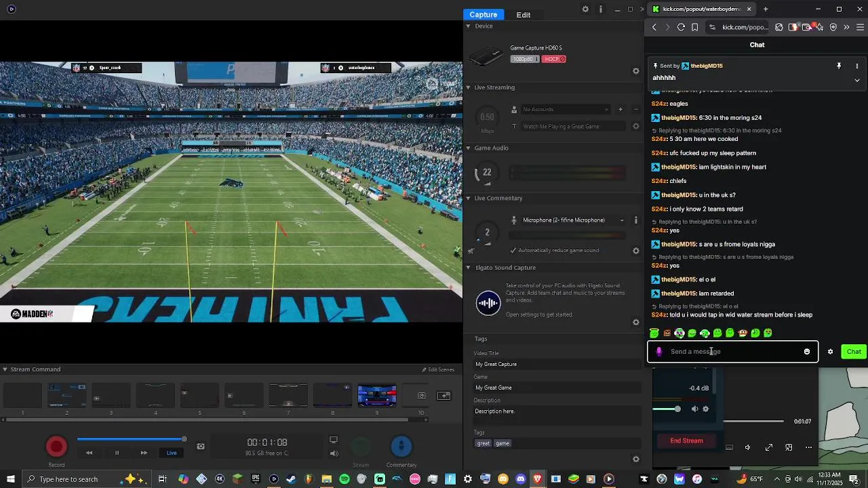Viewport: 868px width, 488px height.
Task: Rewind the capture playback
Action: tap(89, 453)
